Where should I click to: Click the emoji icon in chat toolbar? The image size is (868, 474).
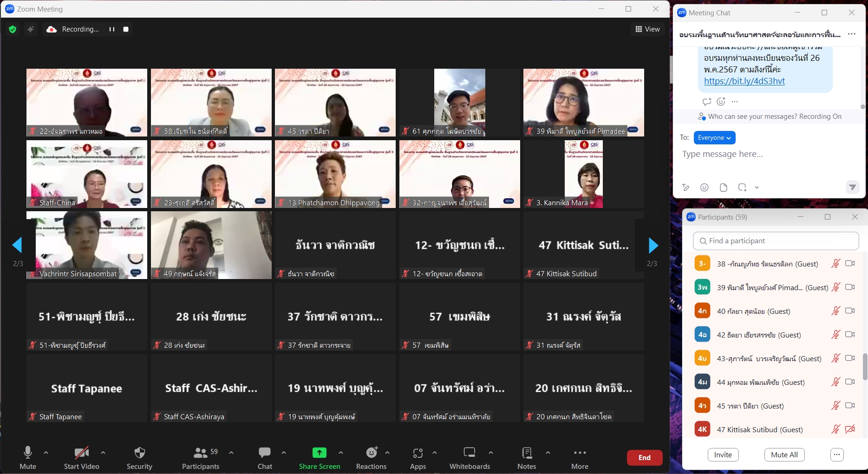(705, 188)
